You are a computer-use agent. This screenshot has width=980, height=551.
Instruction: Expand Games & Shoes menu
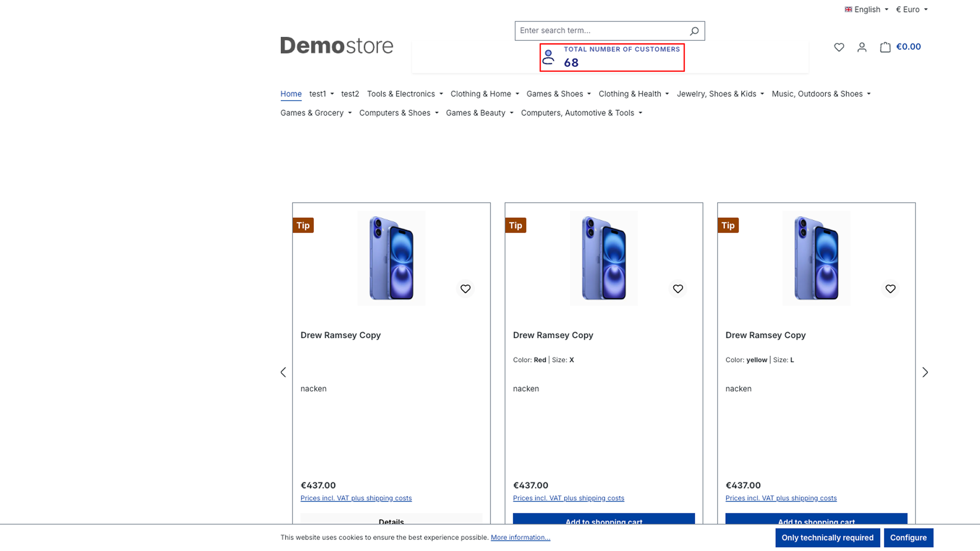coord(559,94)
